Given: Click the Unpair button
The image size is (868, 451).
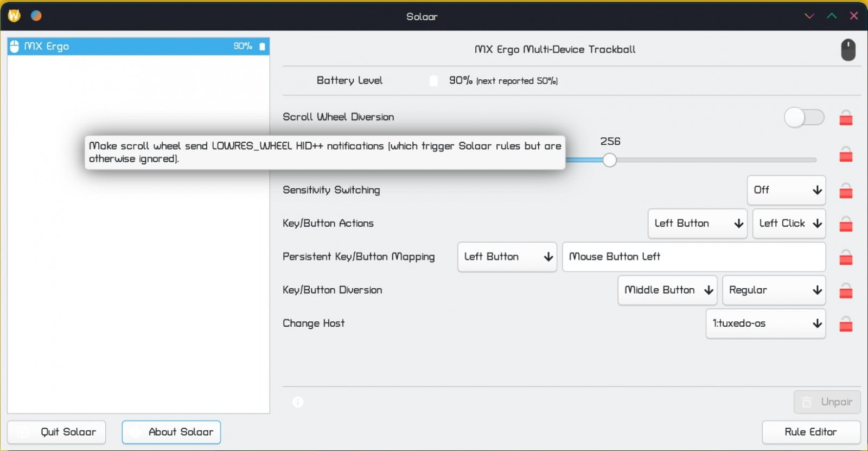Looking at the screenshot, I should [827, 402].
